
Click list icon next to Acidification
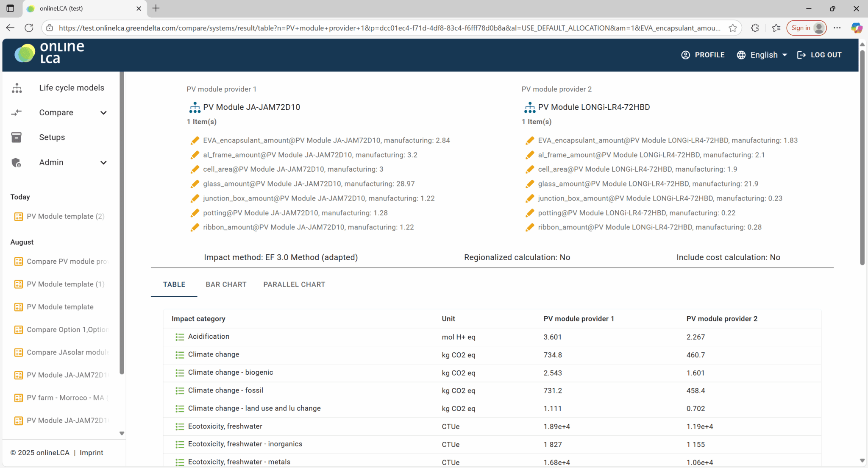point(180,337)
